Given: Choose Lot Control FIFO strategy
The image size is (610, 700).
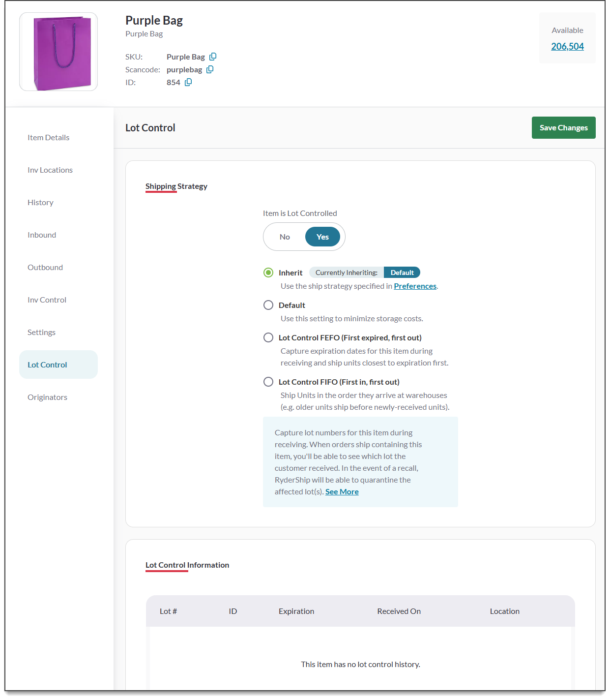Looking at the screenshot, I should point(268,381).
